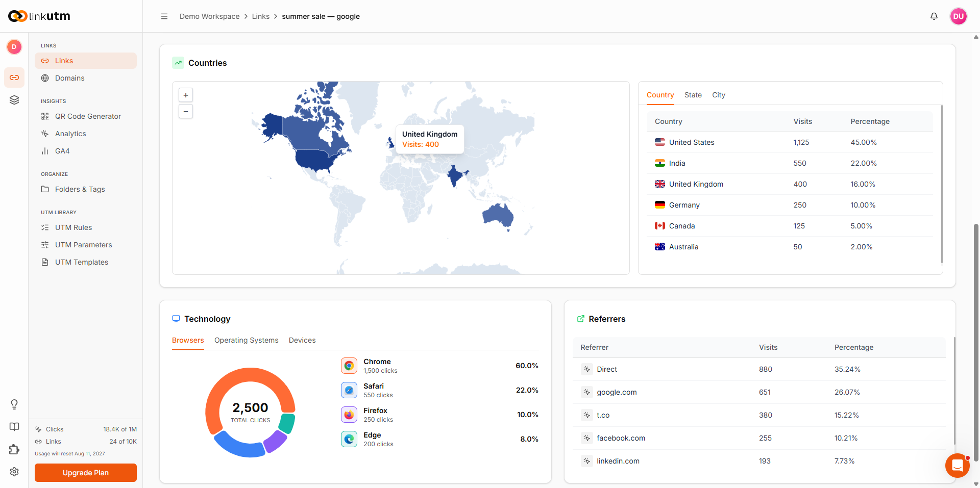980x488 pixels.
Task: Switch to the State tab
Action: click(x=693, y=95)
